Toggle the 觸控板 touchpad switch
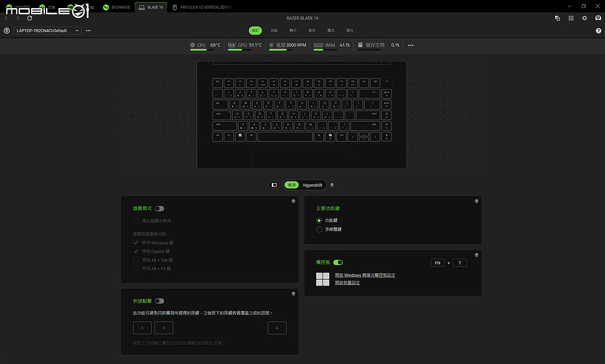Image resolution: width=605 pixels, height=364 pixels. pyautogui.click(x=338, y=263)
